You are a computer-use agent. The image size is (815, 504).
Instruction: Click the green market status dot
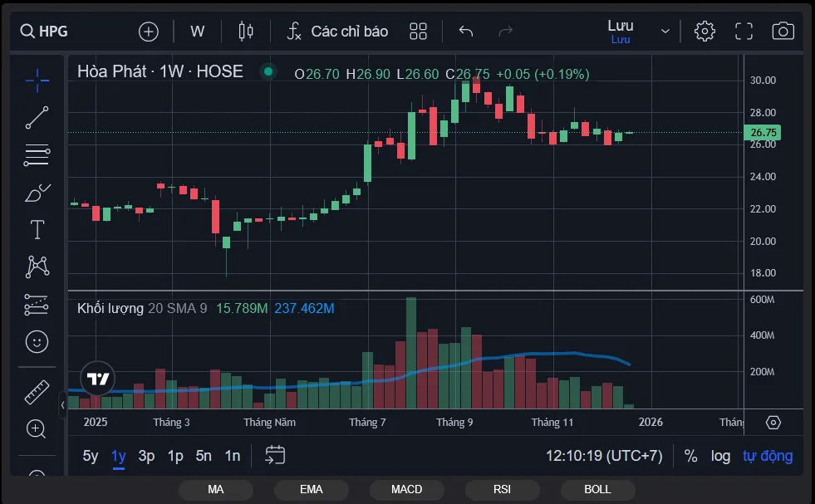[x=268, y=71]
